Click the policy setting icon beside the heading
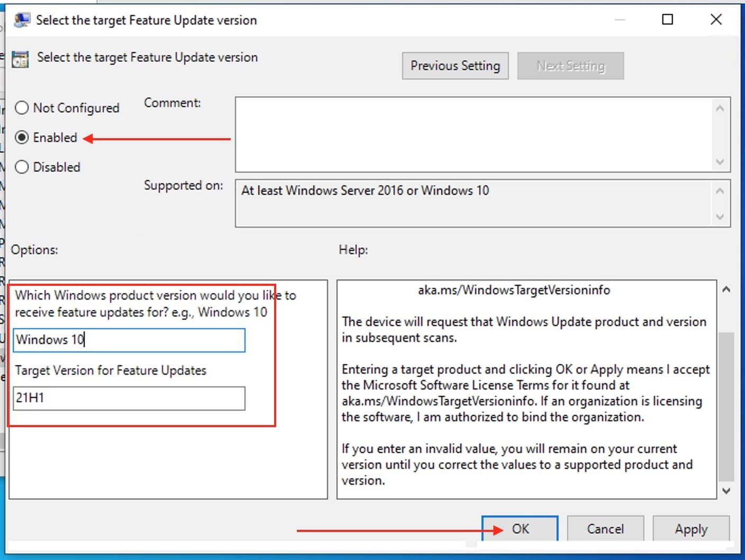Image resolution: width=745 pixels, height=560 pixels. 21,59
